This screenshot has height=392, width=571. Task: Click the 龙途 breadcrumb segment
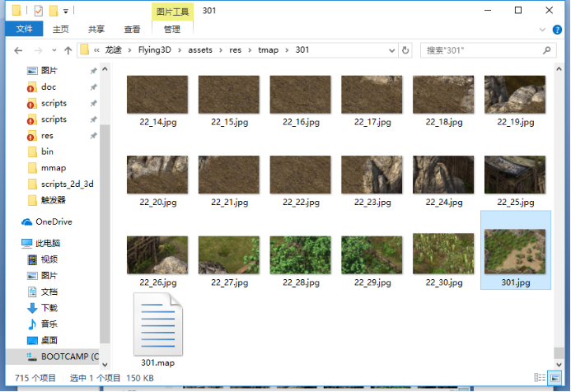[113, 50]
